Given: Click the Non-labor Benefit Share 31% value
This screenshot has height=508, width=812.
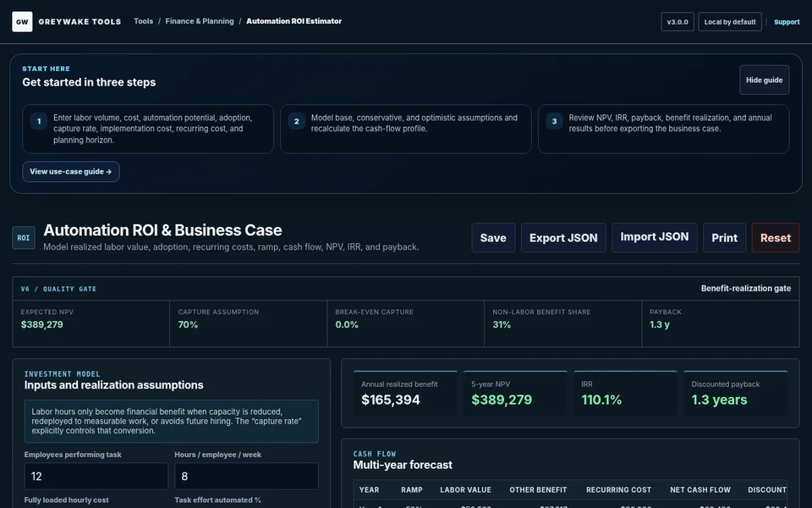Looking at the screenshot, I should pyautogui.click(x=502, y=324).
